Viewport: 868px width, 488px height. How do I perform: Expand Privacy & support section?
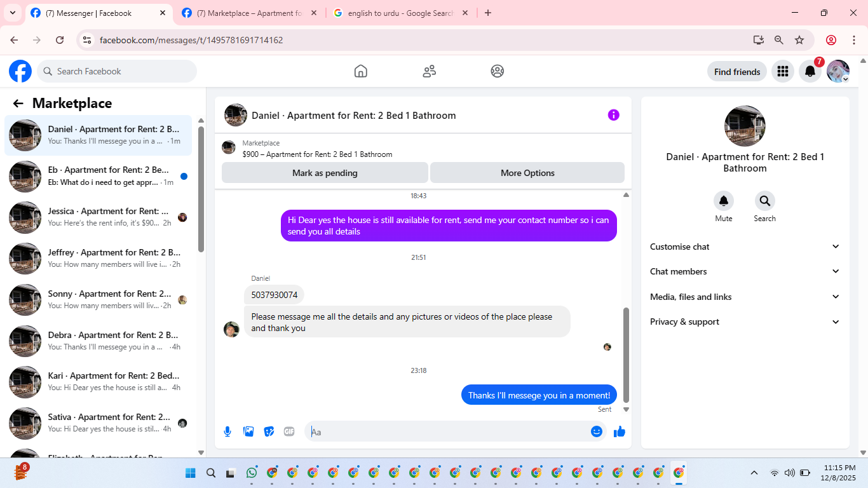click(745, 322)
